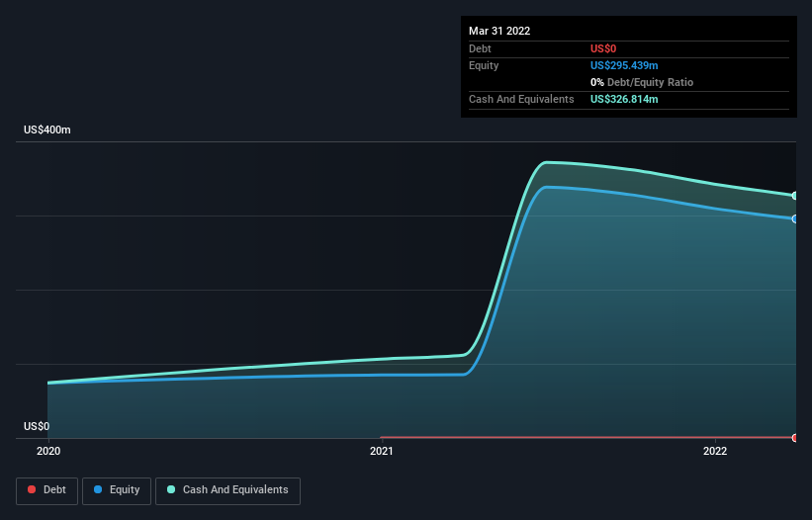812x520 pixels.
Task: Click the red Debt data point marker
Action: click(x=795, y=438)
